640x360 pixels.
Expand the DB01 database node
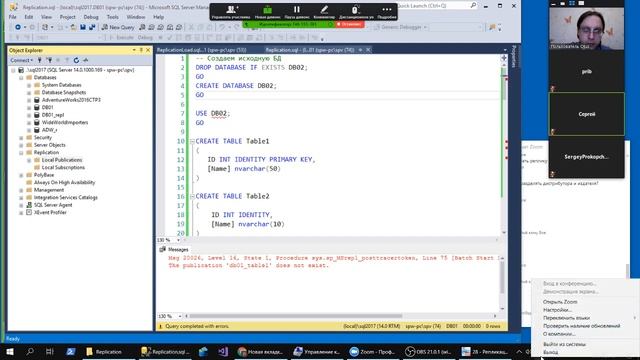pos(29,107)
